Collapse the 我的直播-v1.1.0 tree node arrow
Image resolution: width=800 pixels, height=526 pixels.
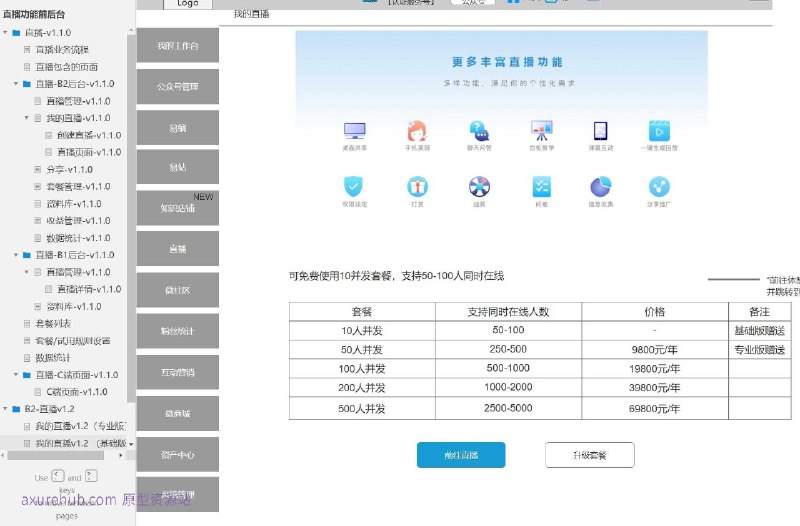click(x=27, y=118)
